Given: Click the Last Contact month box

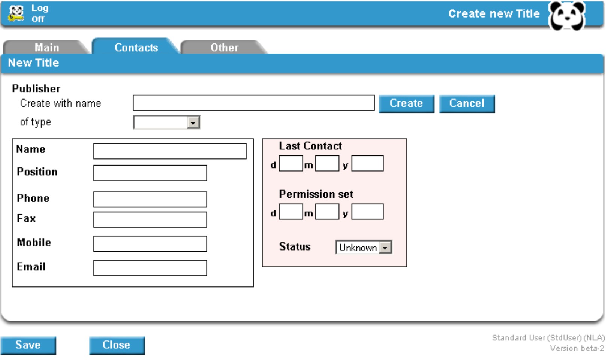Looking at the screenshot, I should (327, 164).
